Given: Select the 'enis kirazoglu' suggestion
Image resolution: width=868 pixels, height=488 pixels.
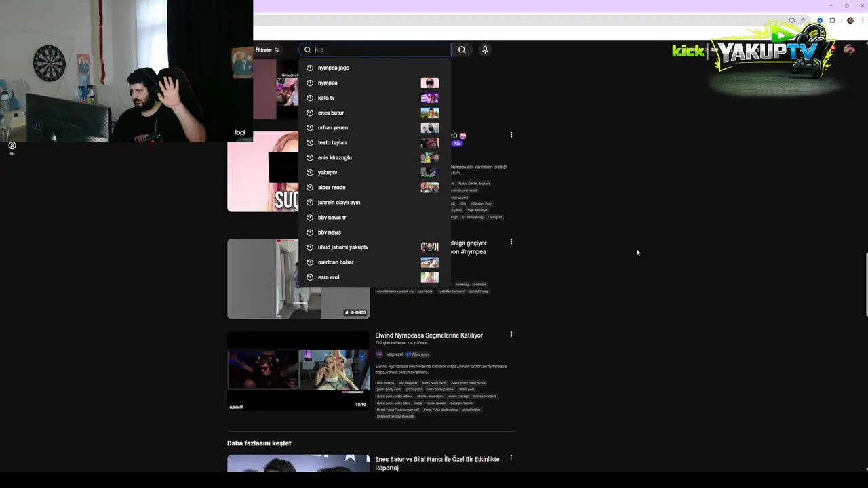Looking at the screenshot, I should pos(374,157).
